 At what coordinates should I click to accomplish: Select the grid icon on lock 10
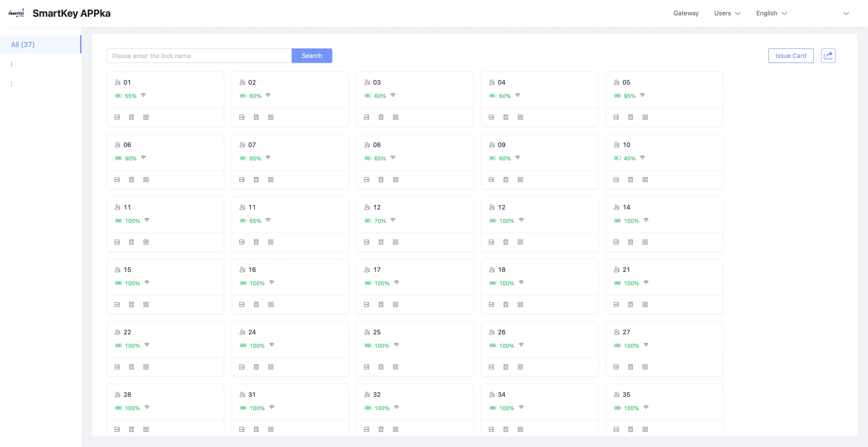pyautogui.click(x=645, y=179)
